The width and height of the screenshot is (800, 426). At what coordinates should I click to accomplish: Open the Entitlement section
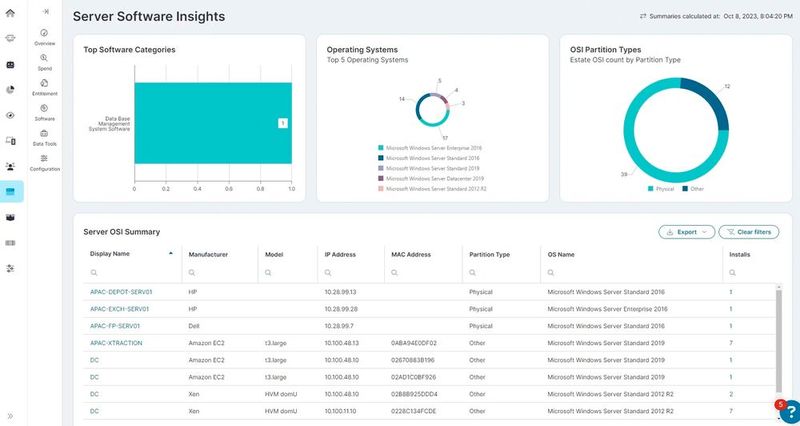(x=44, y=87)
